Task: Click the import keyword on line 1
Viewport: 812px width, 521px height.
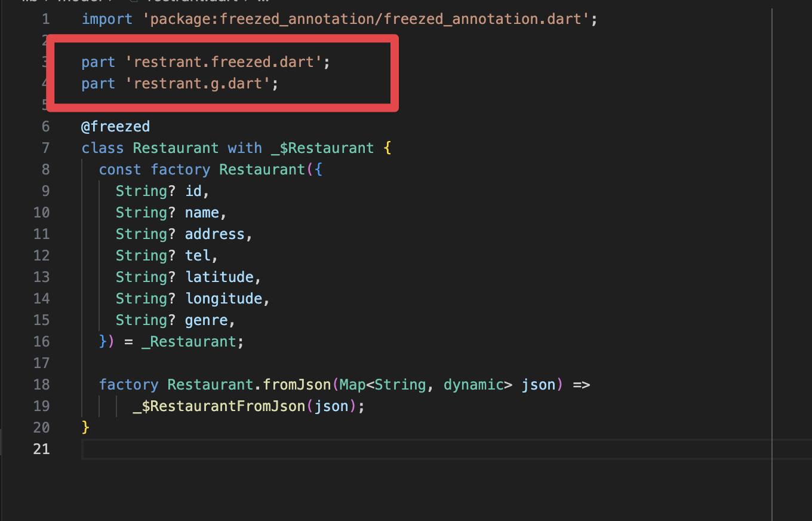Action: (107, 19)
